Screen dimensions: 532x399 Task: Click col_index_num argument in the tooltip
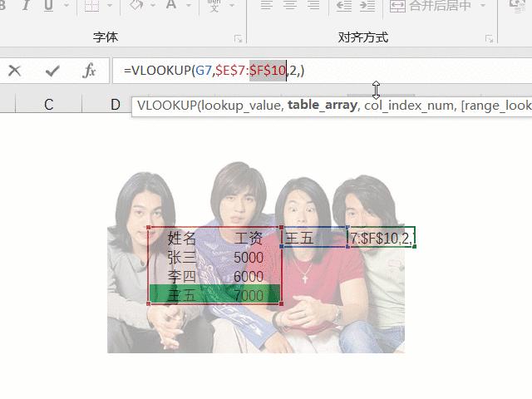(408, 106)
